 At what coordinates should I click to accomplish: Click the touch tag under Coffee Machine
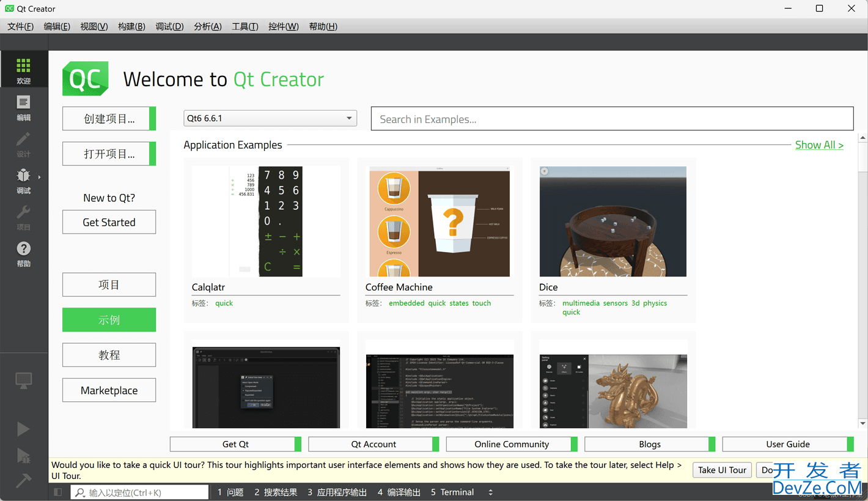pyautogui.click(x=481, y=303)
